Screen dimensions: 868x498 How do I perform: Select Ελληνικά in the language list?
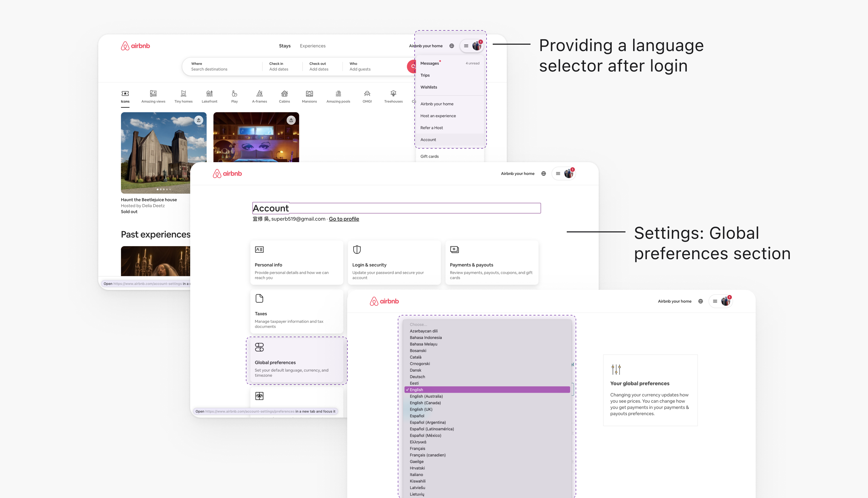click(487, 442)
